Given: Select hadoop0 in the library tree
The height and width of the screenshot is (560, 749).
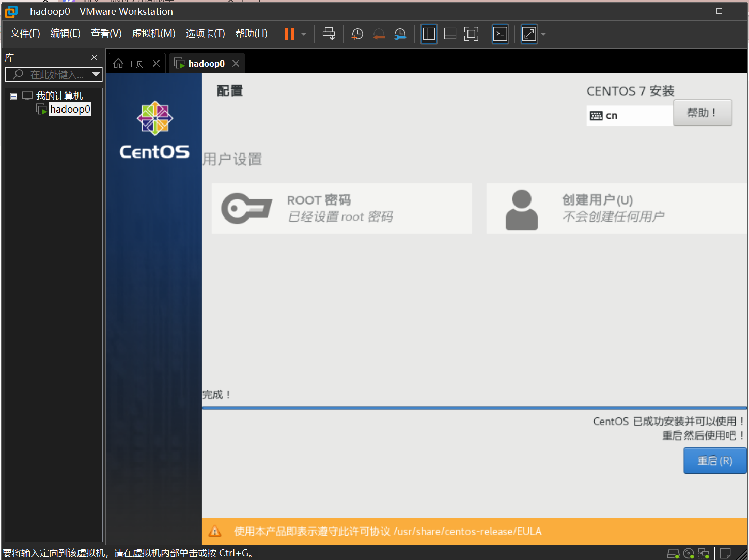Looking at the screenshot, I should coord(70,109).
